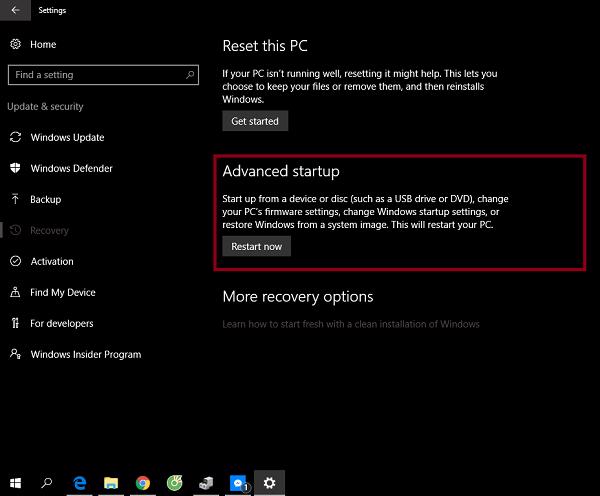Open Find My Device settings
This screenshot has height=496, width=600.
63,293
